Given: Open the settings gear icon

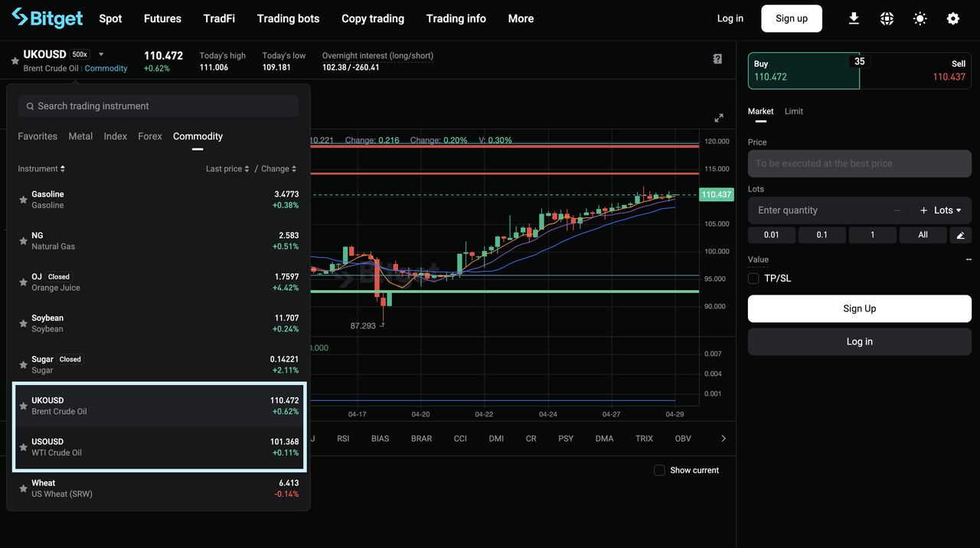Looking at the screenshot, I should [x=952, y=18].
